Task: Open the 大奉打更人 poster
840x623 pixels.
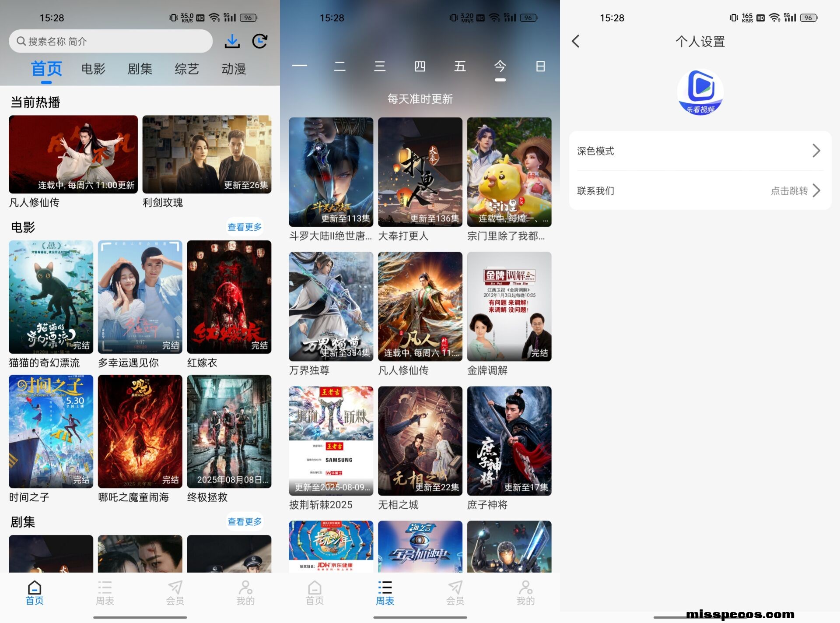Action: tap(420, 172)
